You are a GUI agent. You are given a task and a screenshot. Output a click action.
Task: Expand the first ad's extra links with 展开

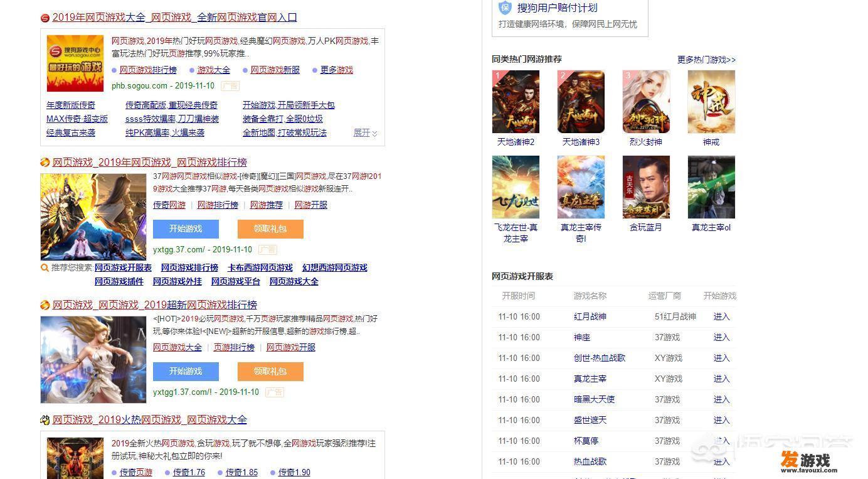click(x=366, y=133)
